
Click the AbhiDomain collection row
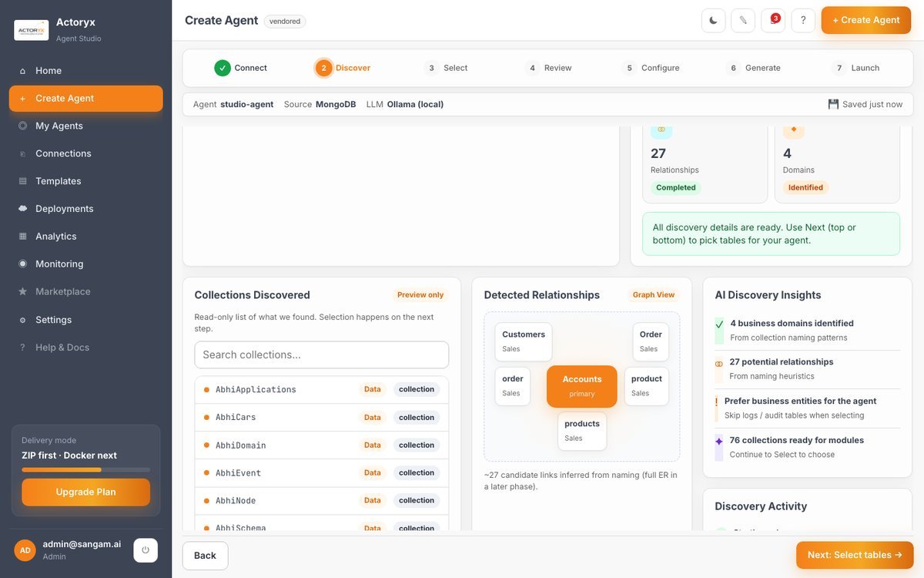coord(322,445)
